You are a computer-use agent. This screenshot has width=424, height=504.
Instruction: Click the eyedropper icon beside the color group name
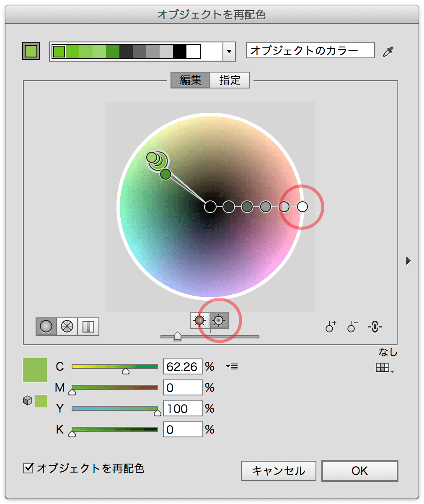(x=388, y=52)
